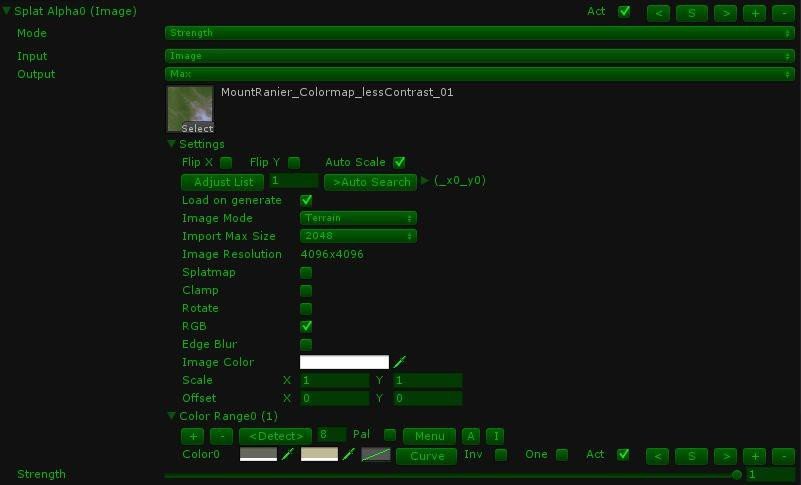Open the Mode dropdown showing Strength
This screenshot has width=801, height=485.
coord(480,33)
